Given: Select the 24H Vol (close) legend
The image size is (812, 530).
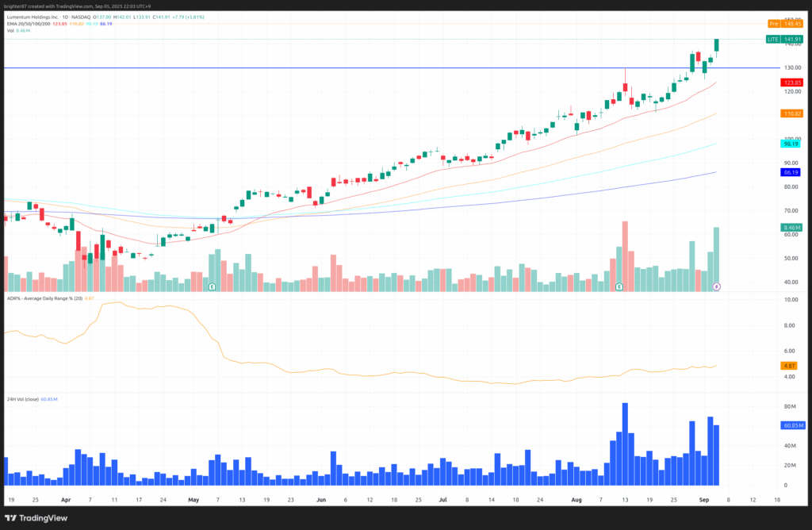Looking at the screenshot, I should 23,399.
